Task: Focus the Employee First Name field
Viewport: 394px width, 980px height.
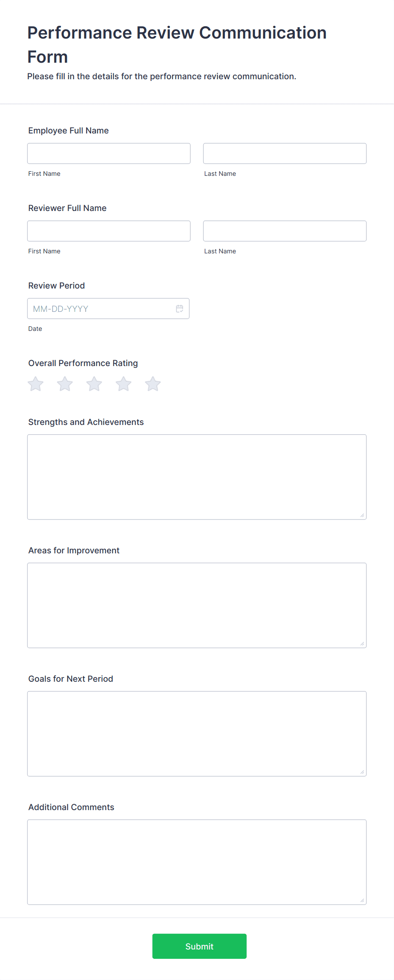Action: 109,153
